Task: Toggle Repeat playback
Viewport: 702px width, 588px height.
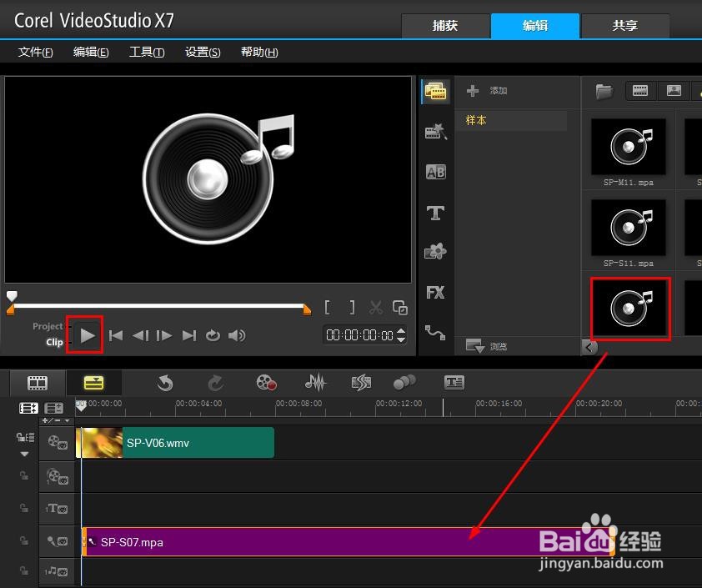Action: (213, 335)
